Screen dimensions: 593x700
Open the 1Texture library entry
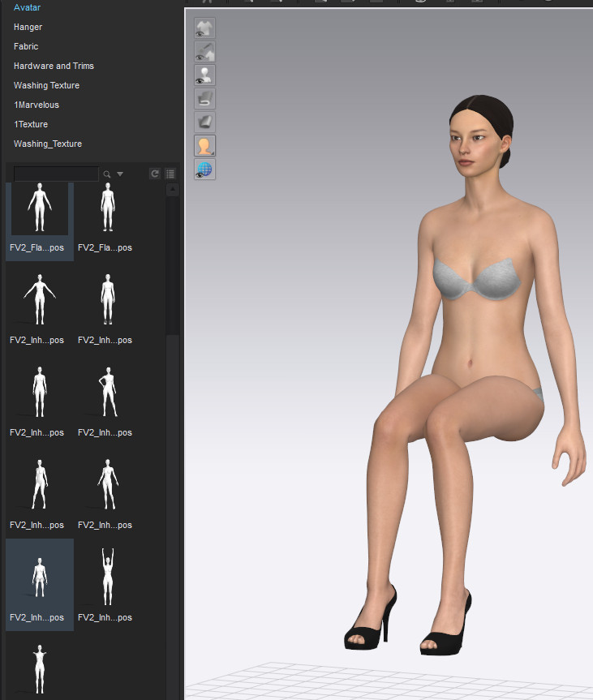click(x=31, y=124)
